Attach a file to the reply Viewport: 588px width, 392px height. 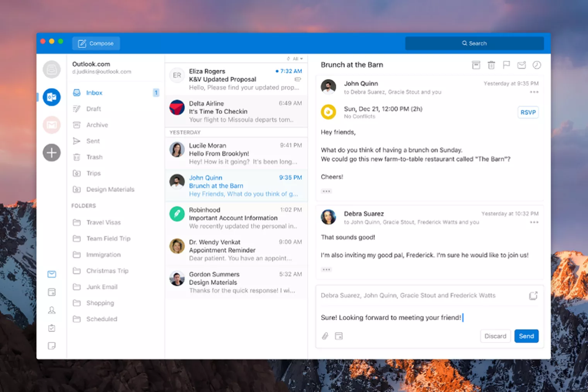pyautogui.click(x=325, y=336)
